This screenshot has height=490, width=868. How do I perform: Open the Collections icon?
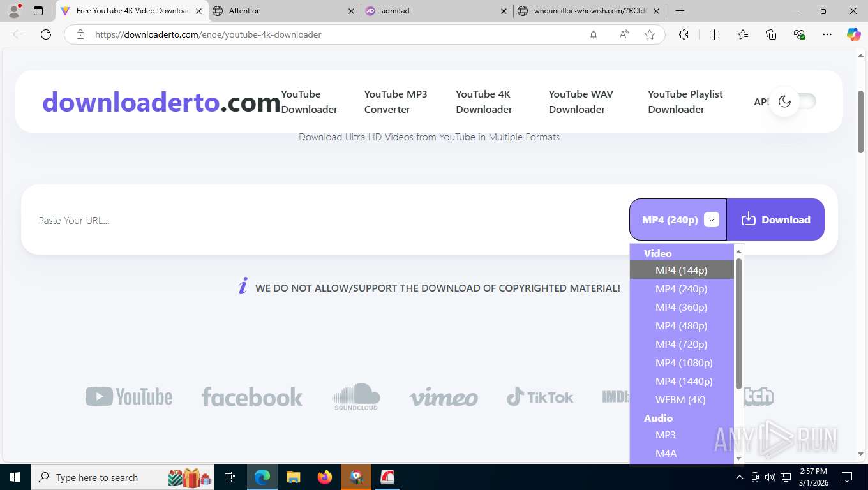[x=771, y=34]
